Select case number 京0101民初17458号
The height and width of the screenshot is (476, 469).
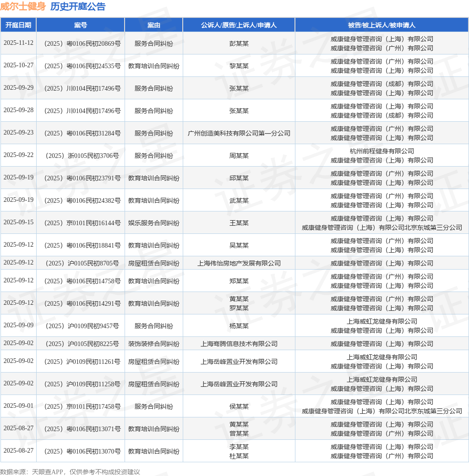click(x=82, y=406)
